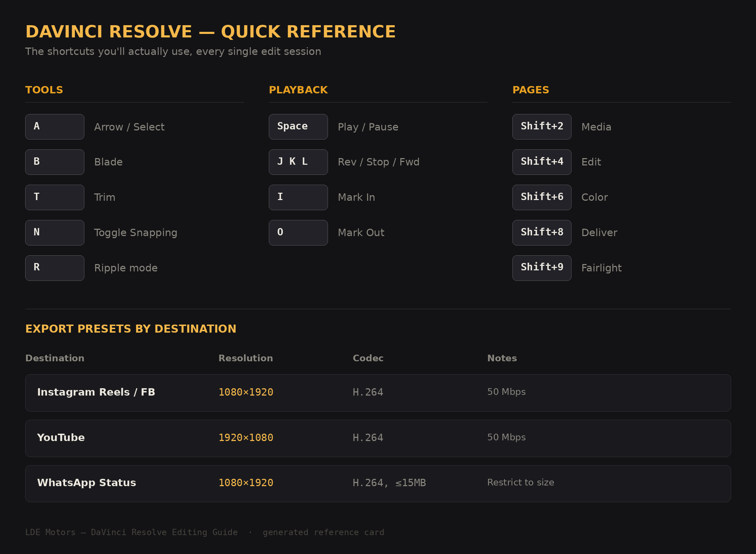Click the 'TOOLS' section heading
The width and height of the screenshot is (756, 554).
pos(44,90)
